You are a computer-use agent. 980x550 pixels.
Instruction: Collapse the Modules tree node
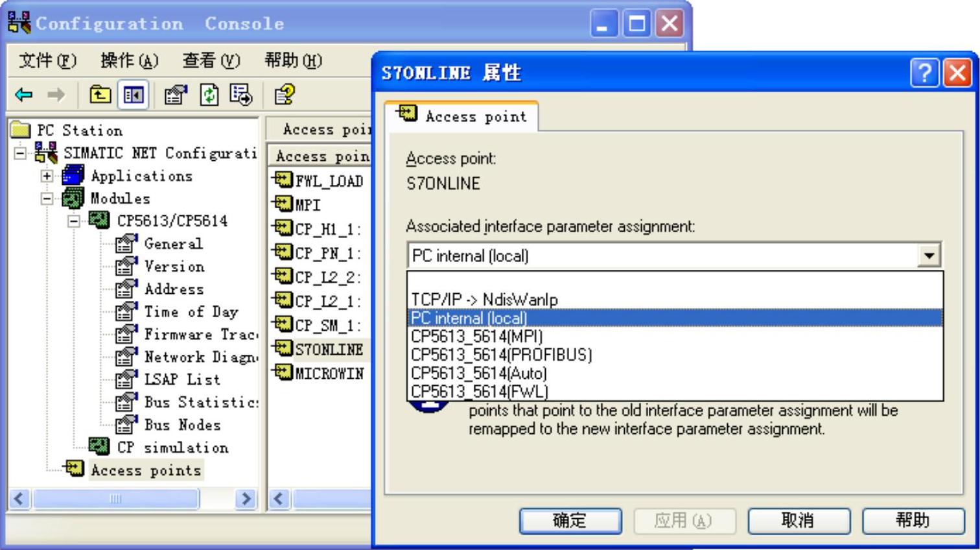pyautogui.click(x=47, y=198)
